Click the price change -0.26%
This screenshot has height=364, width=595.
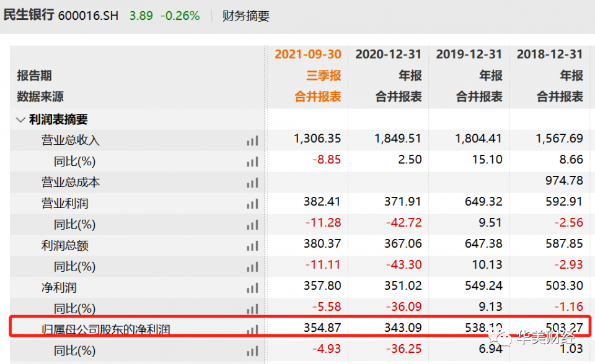click(180, 15)
